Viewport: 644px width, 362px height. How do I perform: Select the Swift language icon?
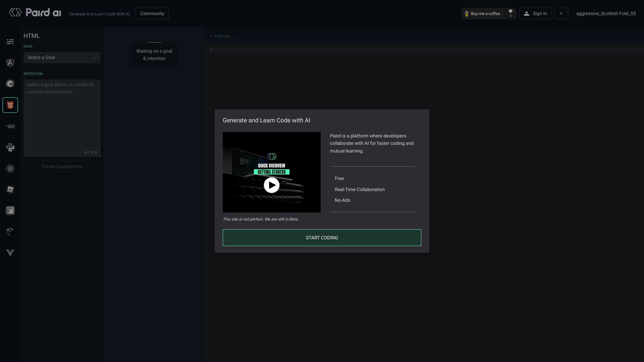(x=10, y=210)
